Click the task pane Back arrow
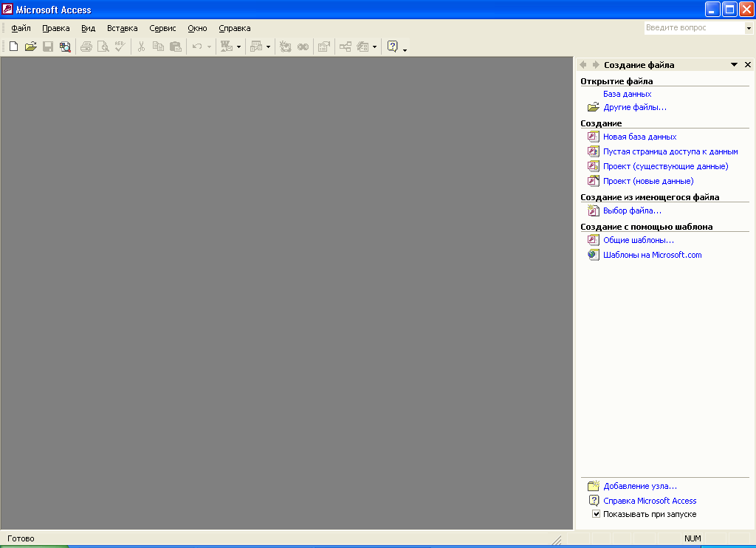This screenshot has width=756, height=548. [x=583, y=65]
